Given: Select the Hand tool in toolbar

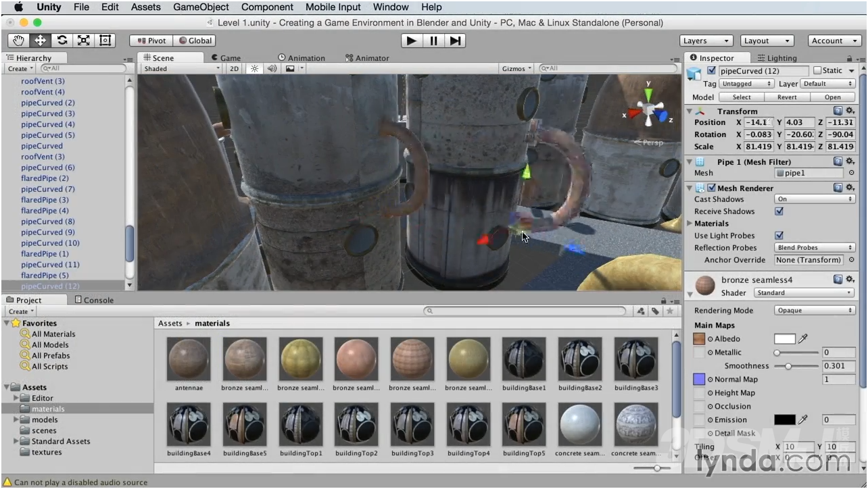Looking at the screenshot, I should click(18, 41).
